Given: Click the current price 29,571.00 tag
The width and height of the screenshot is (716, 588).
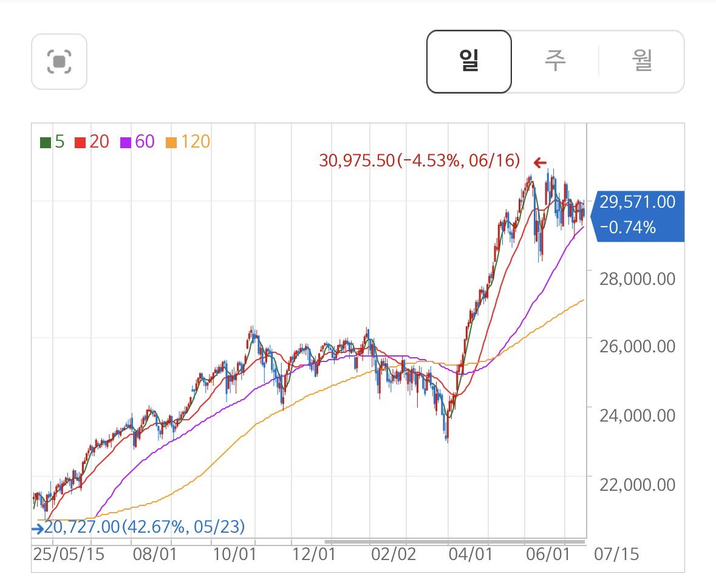Looking at the screenshot, I should [x=638, y=216].
